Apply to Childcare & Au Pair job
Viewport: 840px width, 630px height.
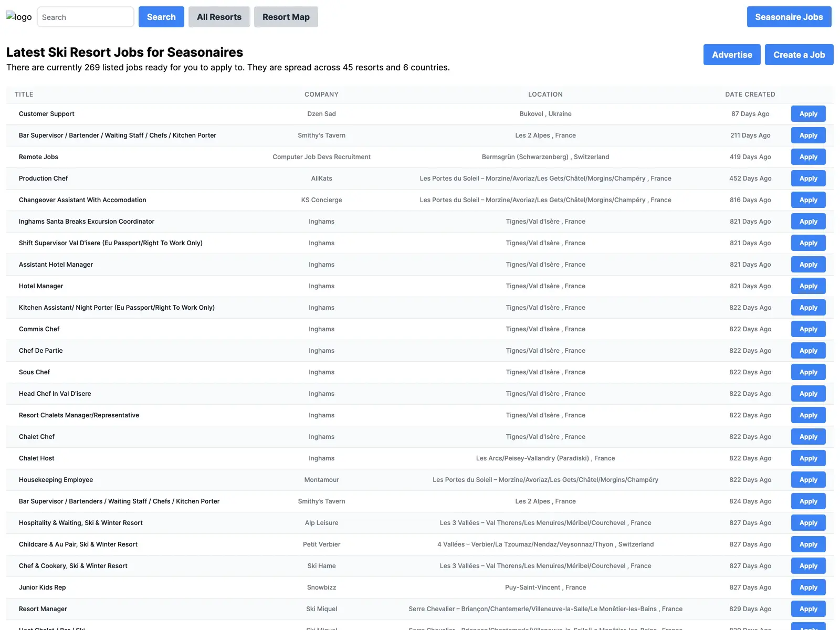[x=808, y=544]
